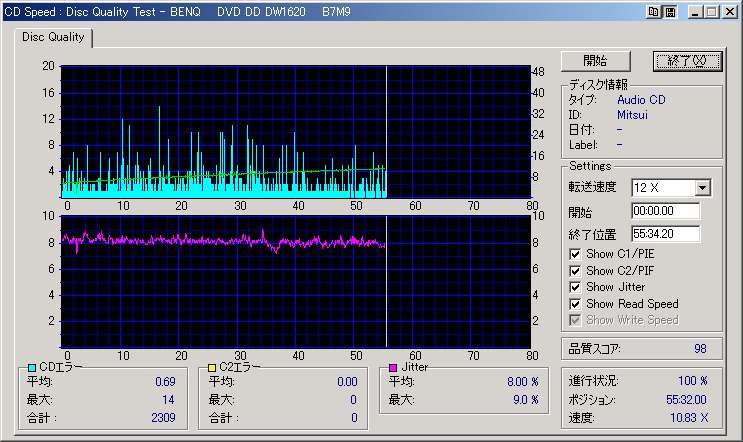Click the cyan CD error legend square
This screenshot has height=442, width=743.
31,368
